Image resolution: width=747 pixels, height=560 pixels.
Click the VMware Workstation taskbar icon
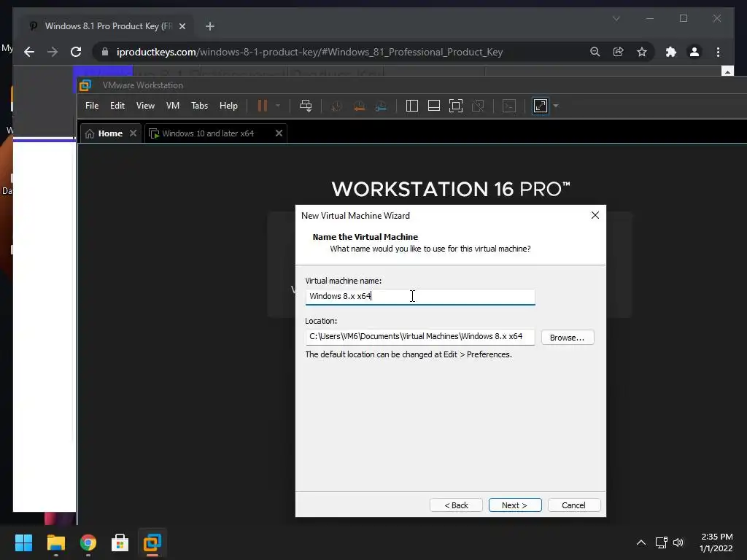coord(152,542)
